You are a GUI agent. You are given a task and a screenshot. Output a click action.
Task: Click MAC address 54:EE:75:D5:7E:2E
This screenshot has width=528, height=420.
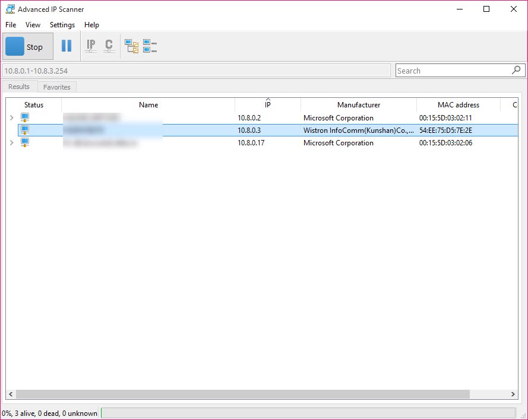tap(445, 130)
